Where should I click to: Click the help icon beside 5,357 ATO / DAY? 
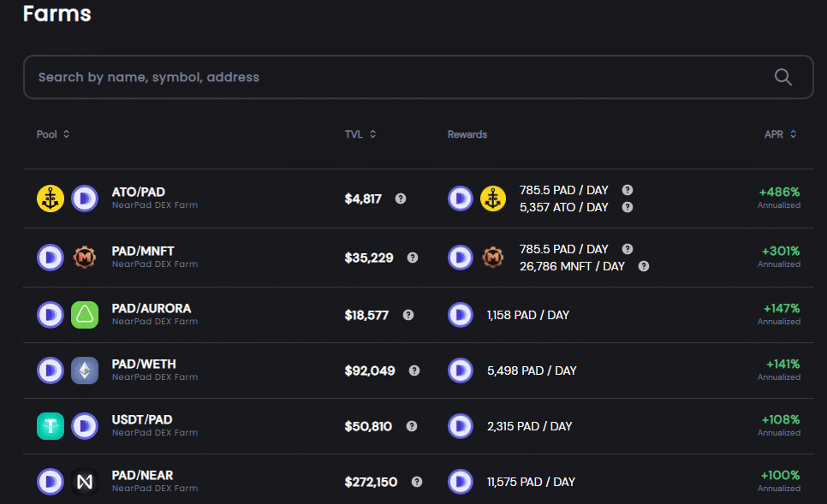pos(628,207)
